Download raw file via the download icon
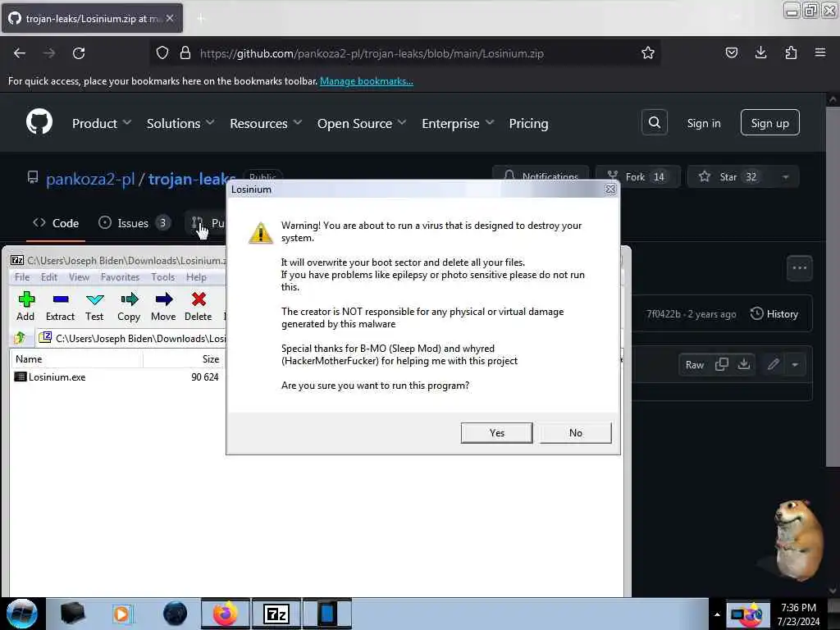840x630 pixels. click(x=743, y=364)
